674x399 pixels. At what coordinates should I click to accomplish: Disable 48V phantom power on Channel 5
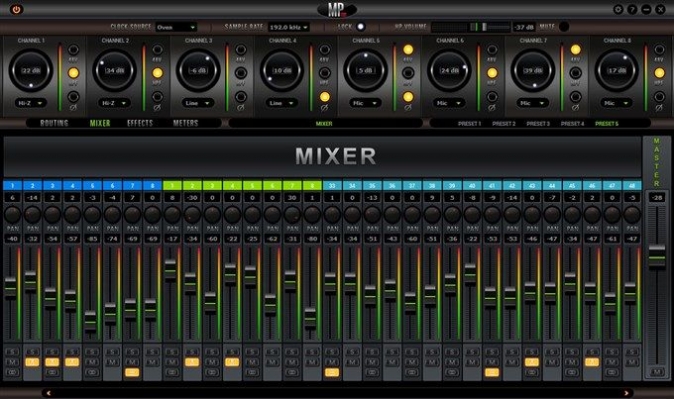click(x=408, y=49)
